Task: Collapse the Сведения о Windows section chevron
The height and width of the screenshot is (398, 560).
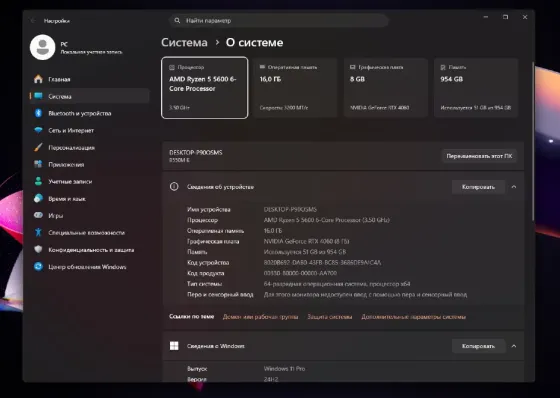Action: click(514, 346)
